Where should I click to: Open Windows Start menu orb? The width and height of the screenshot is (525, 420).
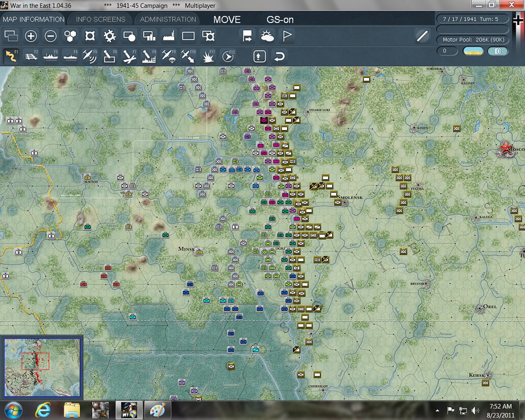coord(13,410)
